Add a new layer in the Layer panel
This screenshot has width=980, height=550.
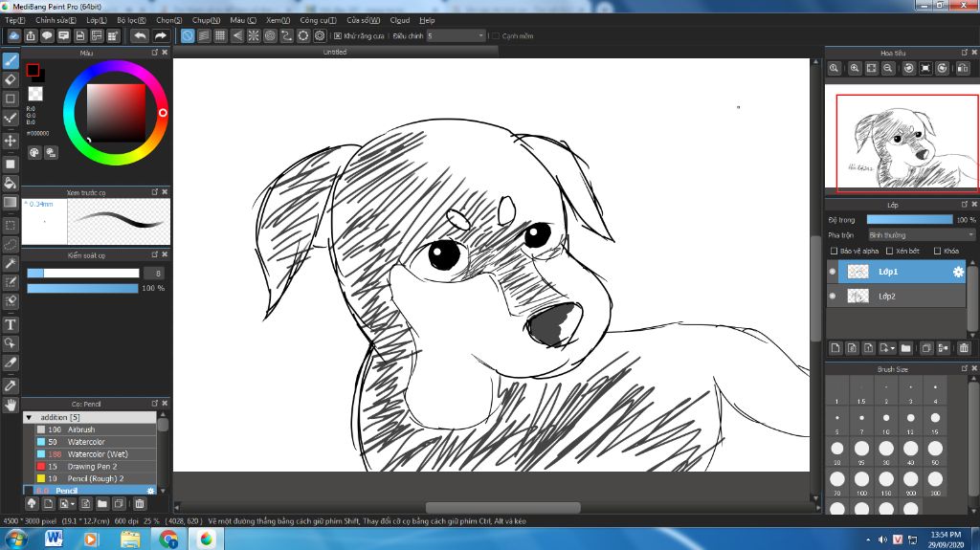click(835, 348)
